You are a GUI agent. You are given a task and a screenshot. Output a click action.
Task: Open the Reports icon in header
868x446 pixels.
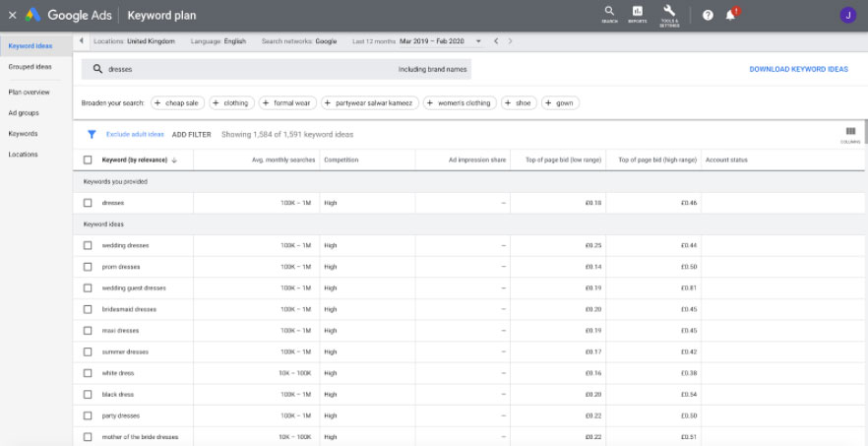click(x=638, y=13)
